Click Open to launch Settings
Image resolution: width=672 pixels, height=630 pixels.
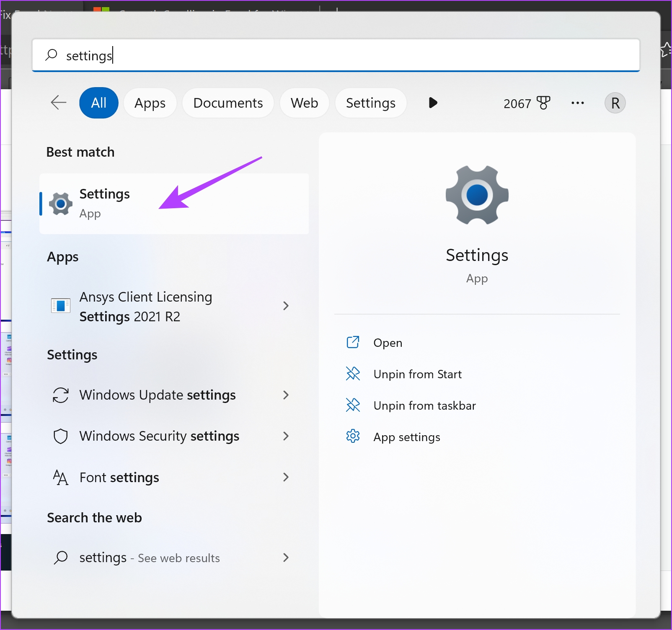point(388,343)
